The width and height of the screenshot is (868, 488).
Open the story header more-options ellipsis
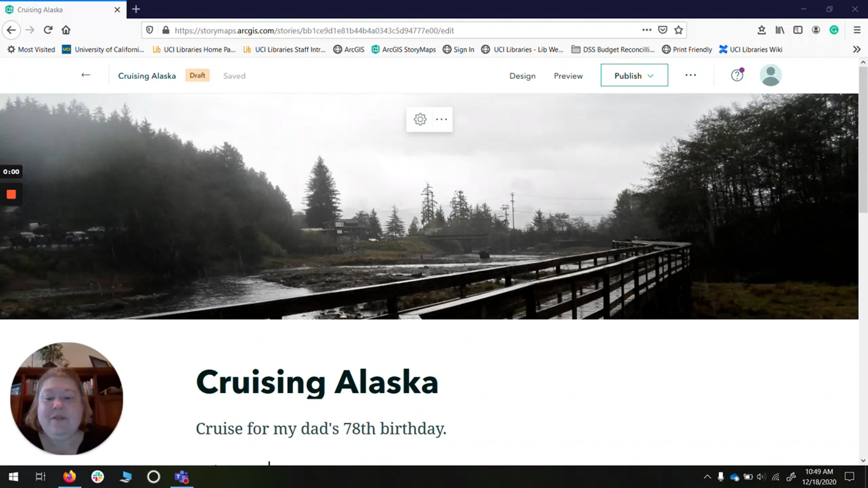(690, 75)
